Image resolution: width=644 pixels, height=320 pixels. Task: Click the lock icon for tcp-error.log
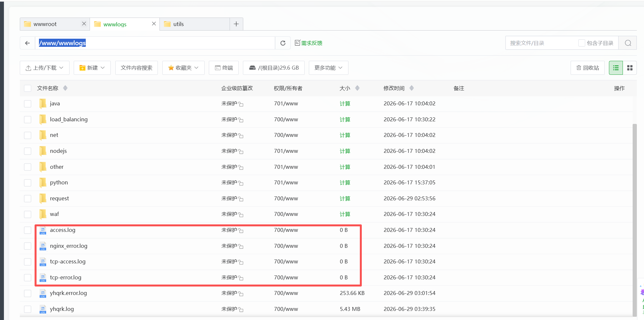coord(241,278)
